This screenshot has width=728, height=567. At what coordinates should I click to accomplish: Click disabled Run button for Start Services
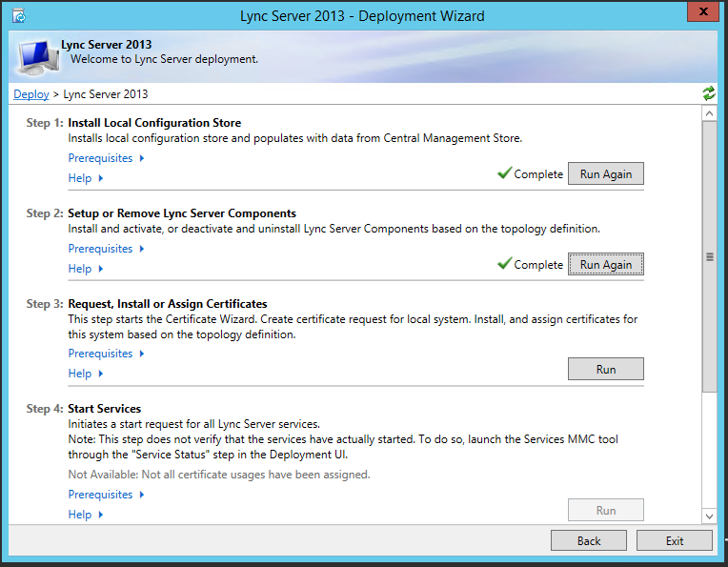pyautogui.click(x=606, y=511)
